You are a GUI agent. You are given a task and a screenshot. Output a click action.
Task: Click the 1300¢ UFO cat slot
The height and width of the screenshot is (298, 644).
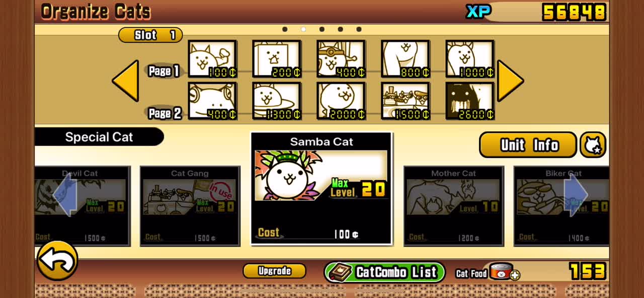tap(276, 101)
